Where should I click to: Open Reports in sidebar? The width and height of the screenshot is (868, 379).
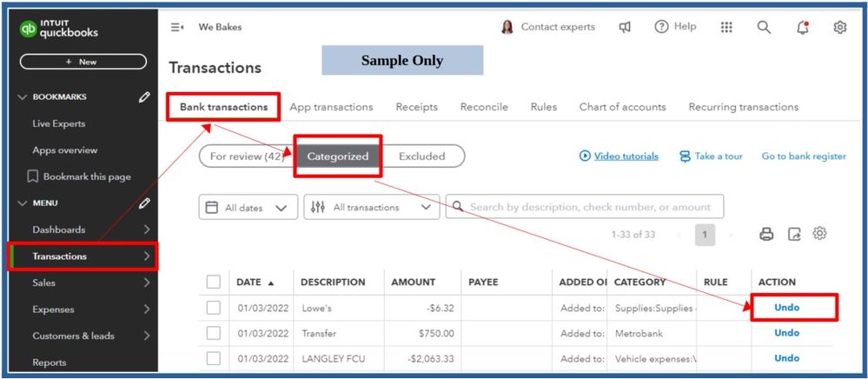pyautogui.click(x=50, y=362)
